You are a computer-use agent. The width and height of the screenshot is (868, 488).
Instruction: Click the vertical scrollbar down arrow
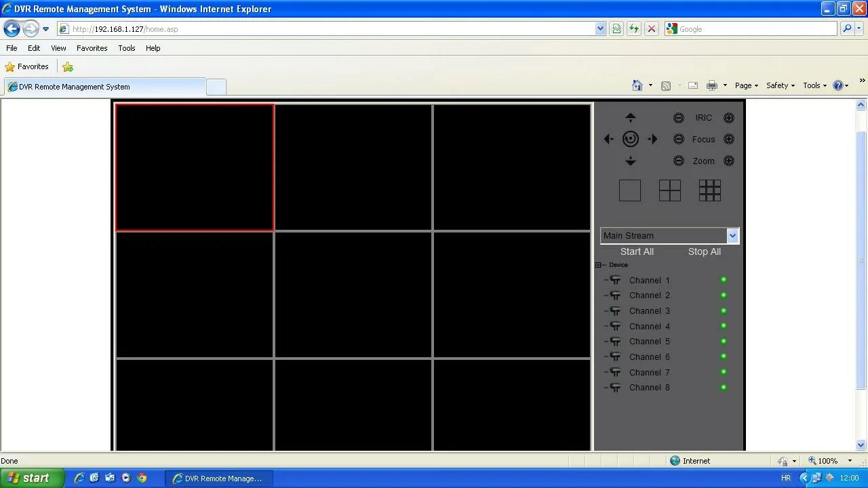click(x=861, y=445)
